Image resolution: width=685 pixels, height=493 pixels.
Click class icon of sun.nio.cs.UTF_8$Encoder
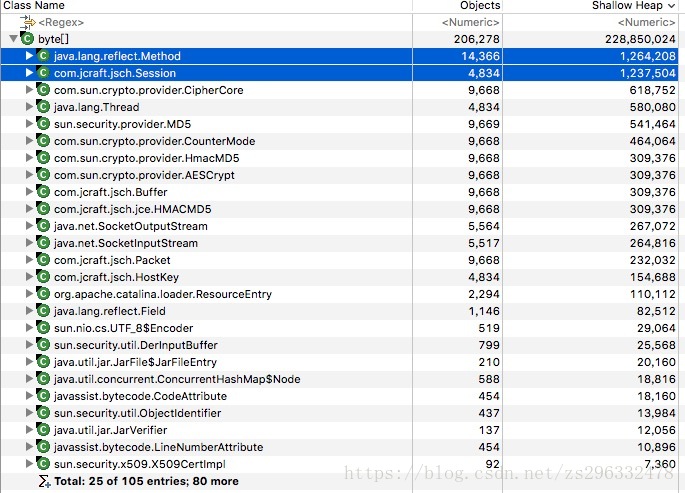[x=43, y=328]
